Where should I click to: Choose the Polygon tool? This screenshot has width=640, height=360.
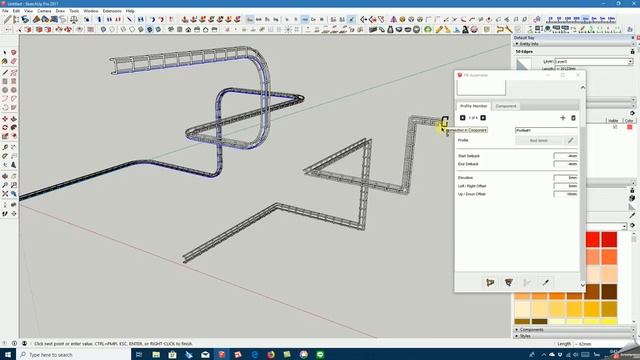pos(13,90)
